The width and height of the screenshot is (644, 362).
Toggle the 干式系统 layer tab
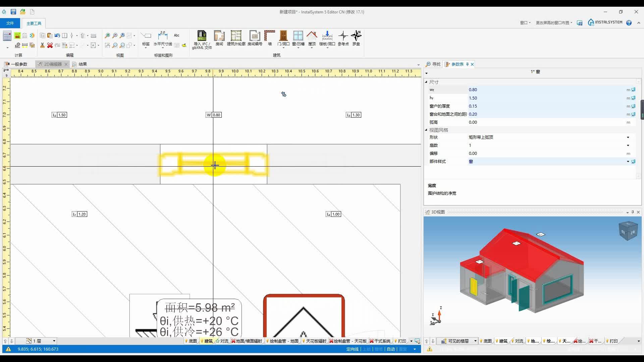[x=380, y=341]
